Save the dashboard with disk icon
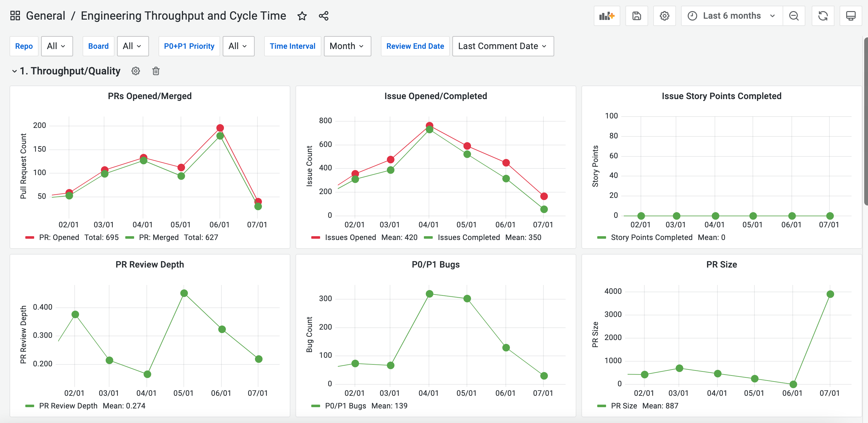The height and width of the screenshot is (423, 868). click(x=636, y=16)
